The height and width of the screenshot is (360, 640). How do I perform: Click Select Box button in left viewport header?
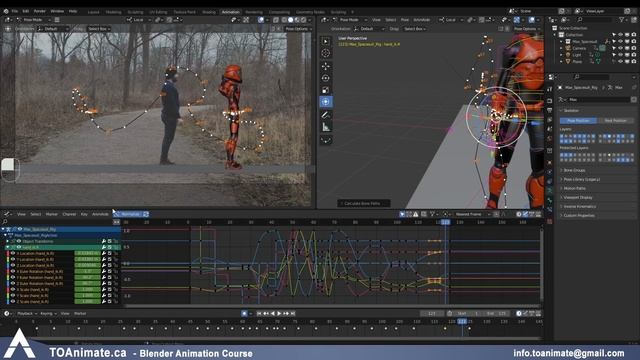99,29
